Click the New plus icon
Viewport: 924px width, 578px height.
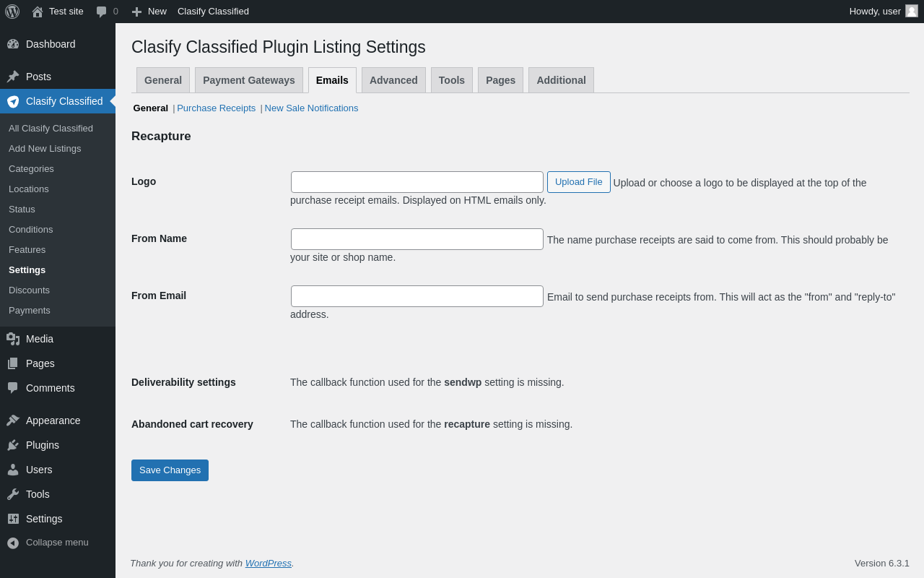[136, 12]
